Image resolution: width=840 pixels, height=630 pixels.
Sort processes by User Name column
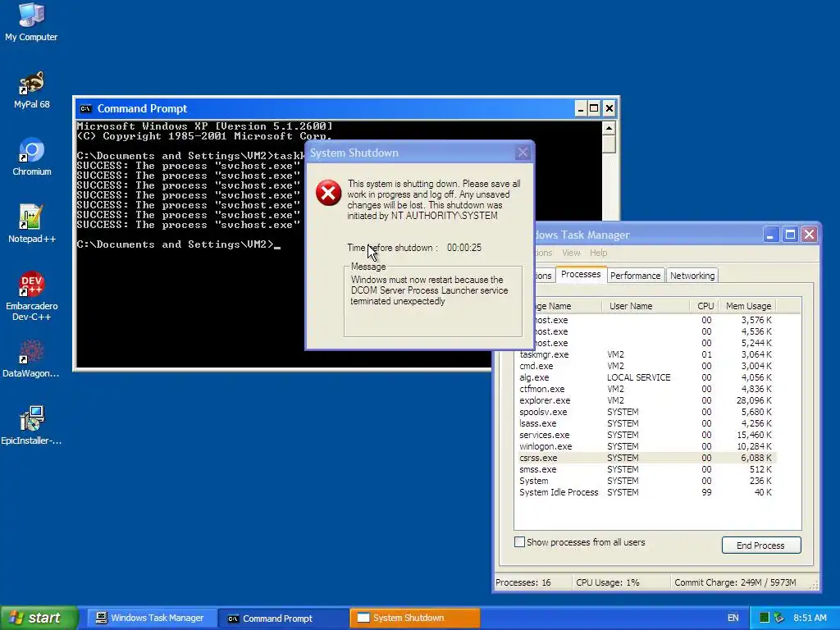(646, 306)
